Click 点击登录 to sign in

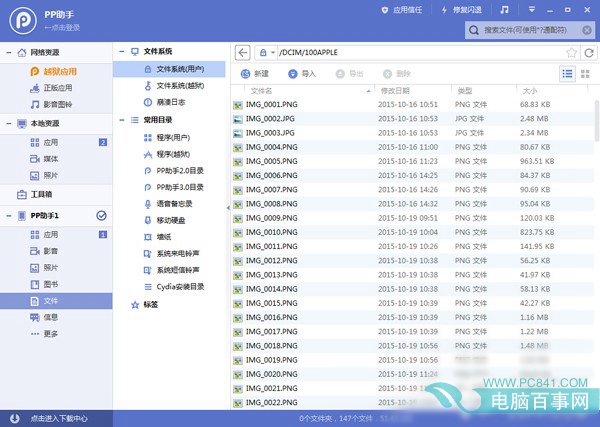[62, 28]
